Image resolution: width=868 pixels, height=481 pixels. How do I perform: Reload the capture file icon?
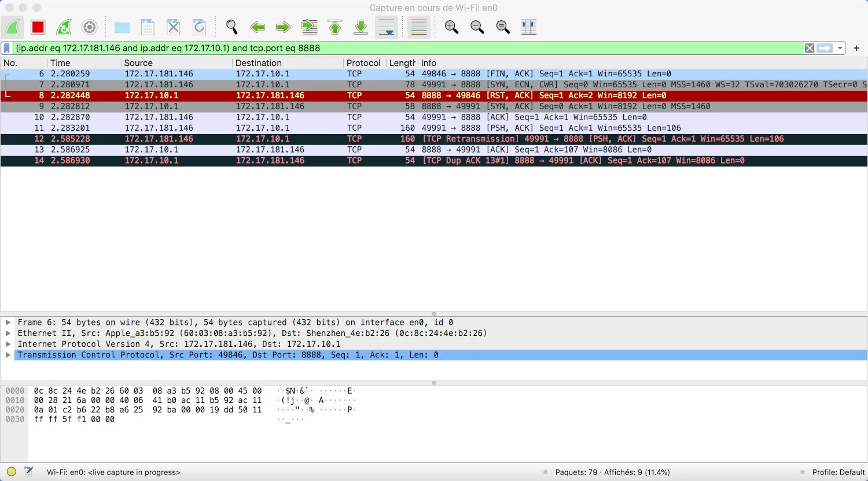[199, 27]
